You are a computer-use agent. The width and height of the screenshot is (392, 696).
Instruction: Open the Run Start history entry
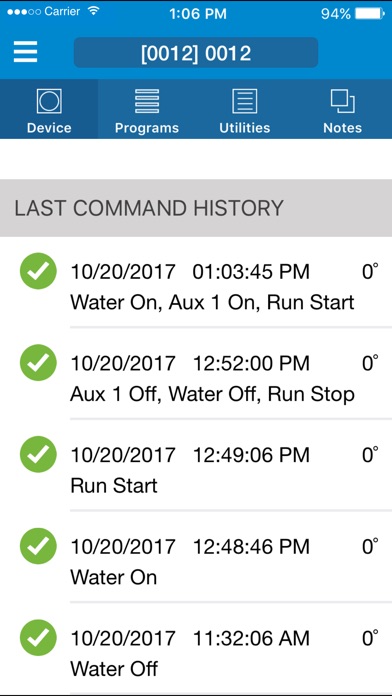coord(196,466)
